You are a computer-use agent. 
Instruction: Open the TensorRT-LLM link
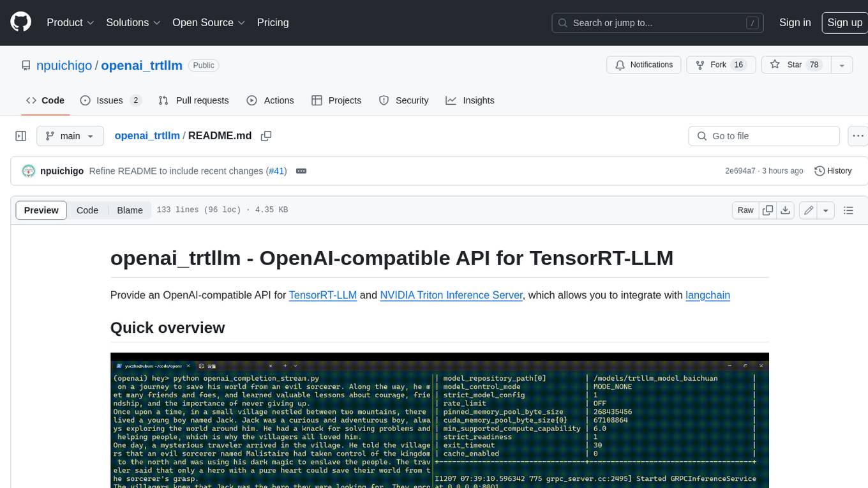(x=323, y=295)
